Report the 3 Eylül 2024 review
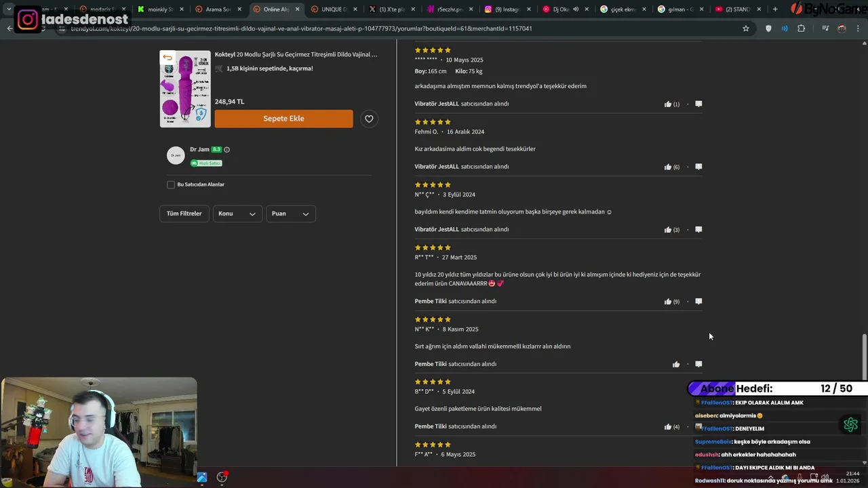 (698, 229)
